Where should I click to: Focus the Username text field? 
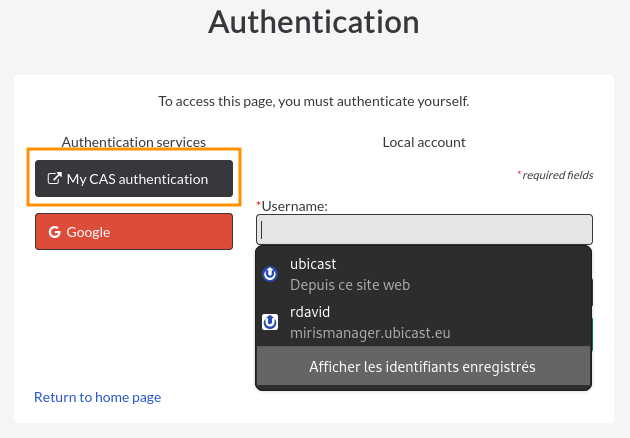pyautogui.click(x=424, y=229)
